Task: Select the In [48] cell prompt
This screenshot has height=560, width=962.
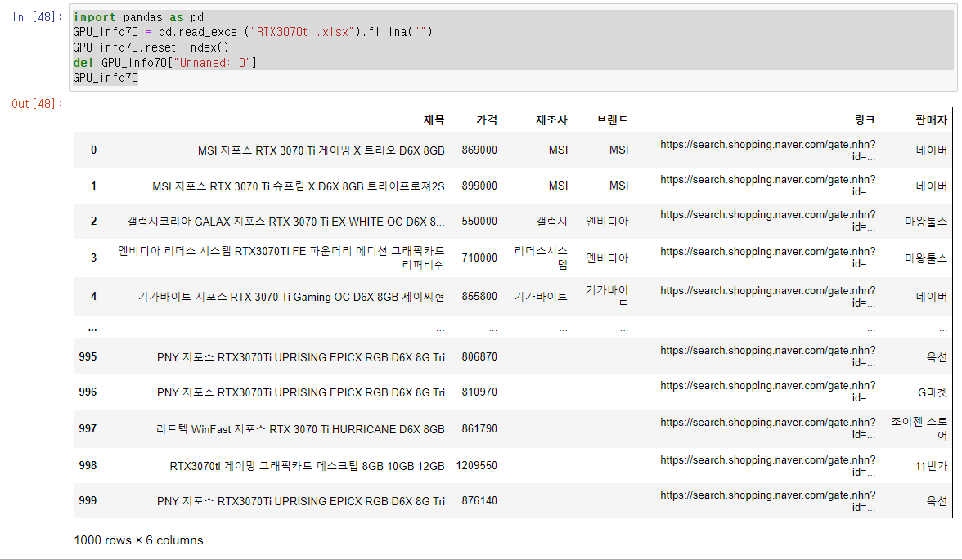Action: coord(37,17)
